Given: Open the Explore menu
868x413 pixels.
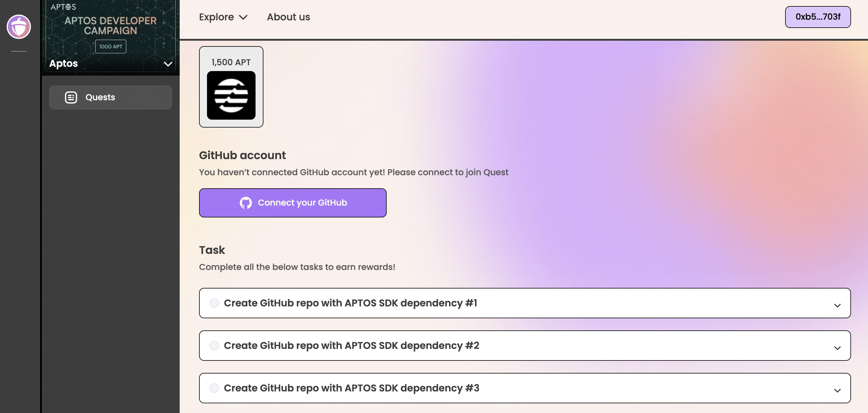Looking at the screenshot, I should click(x=223, y=17).
